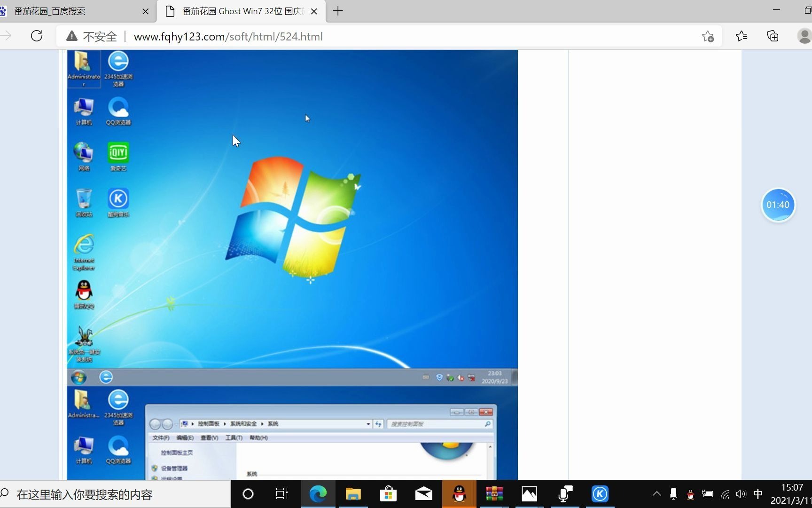812x508 pixels.
Task: Click the 01:40 recording timer bubble
Action: 778,205
